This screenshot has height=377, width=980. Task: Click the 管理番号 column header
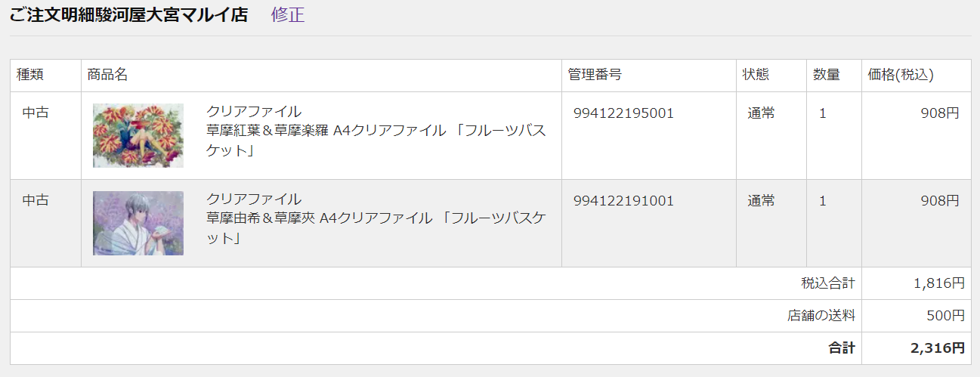click(x=595, y=75)
